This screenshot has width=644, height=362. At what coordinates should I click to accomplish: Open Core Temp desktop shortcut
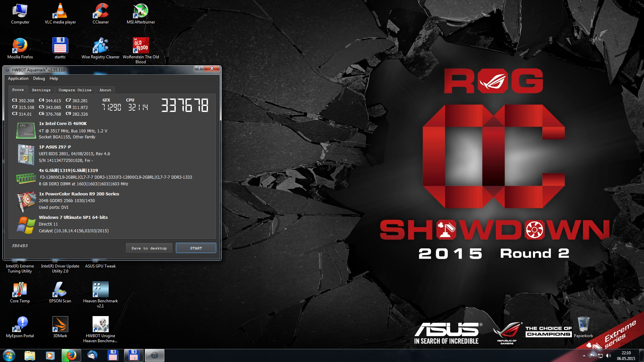click(x=20, y=292)
